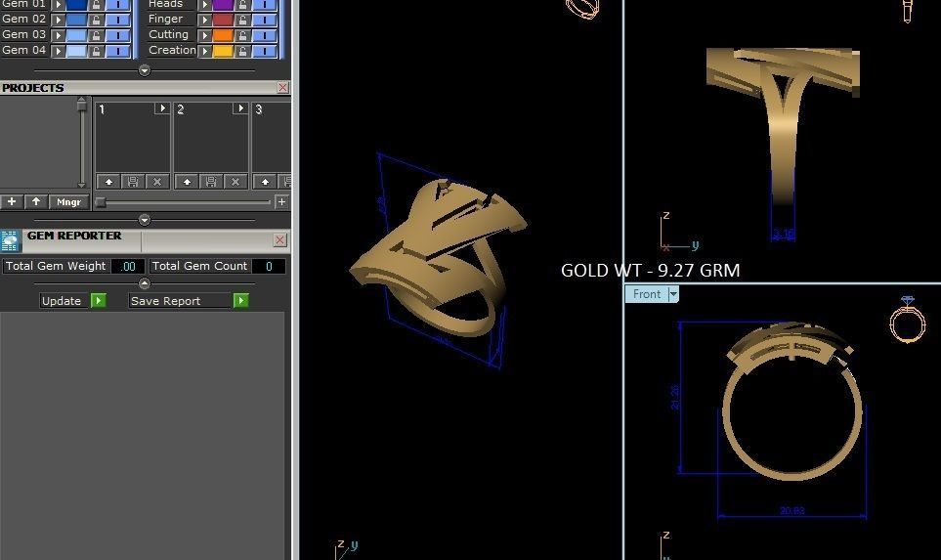The height and width of the screenshot is (560, 941).
Task: Save to project slot 2 using its disk icon
Action: coord(211,181)
